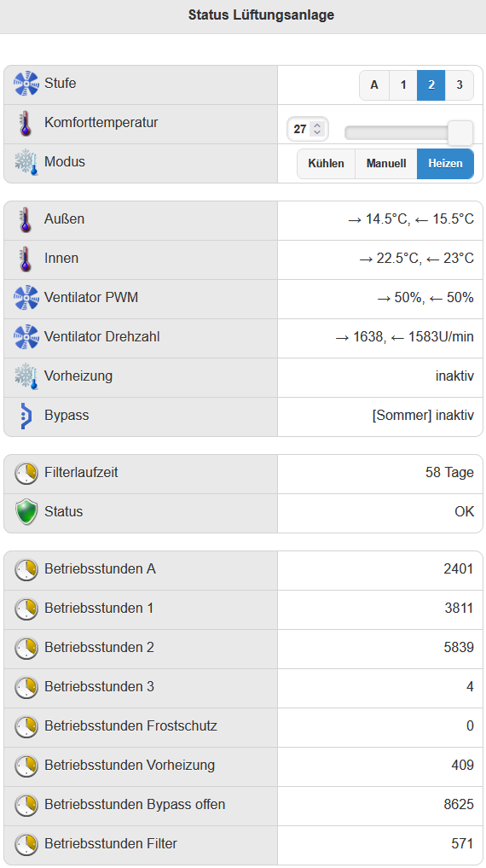Switch Modus to Kühlen

point(327,164)
